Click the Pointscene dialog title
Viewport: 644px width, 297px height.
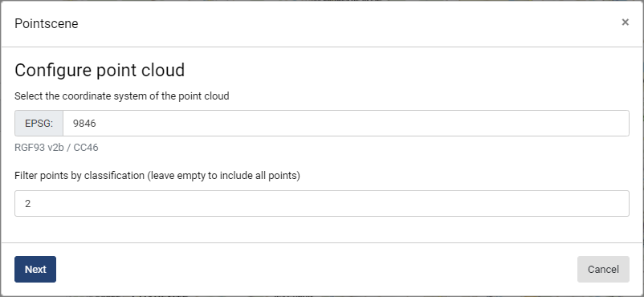click(x=47, y=23)
